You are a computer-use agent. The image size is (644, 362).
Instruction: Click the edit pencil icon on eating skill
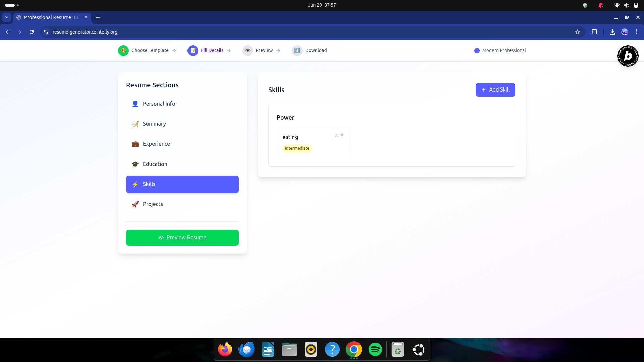(336, 135)
